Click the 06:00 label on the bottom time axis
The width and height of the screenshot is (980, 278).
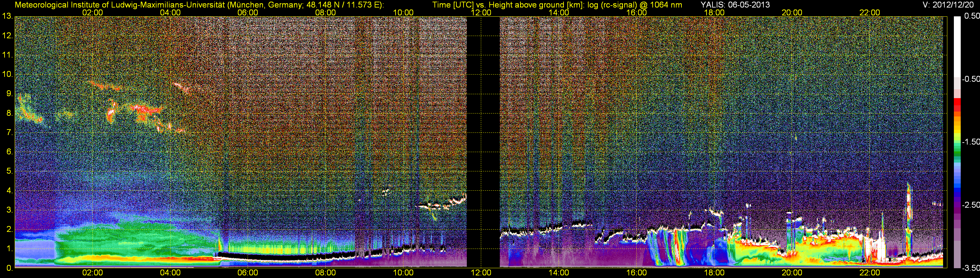(x=248, y=273)
